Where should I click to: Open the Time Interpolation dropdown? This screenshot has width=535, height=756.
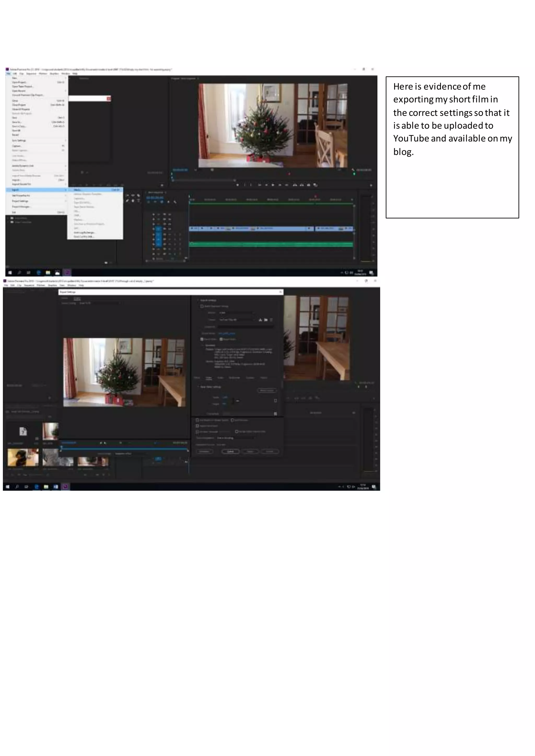coord(236,438)
